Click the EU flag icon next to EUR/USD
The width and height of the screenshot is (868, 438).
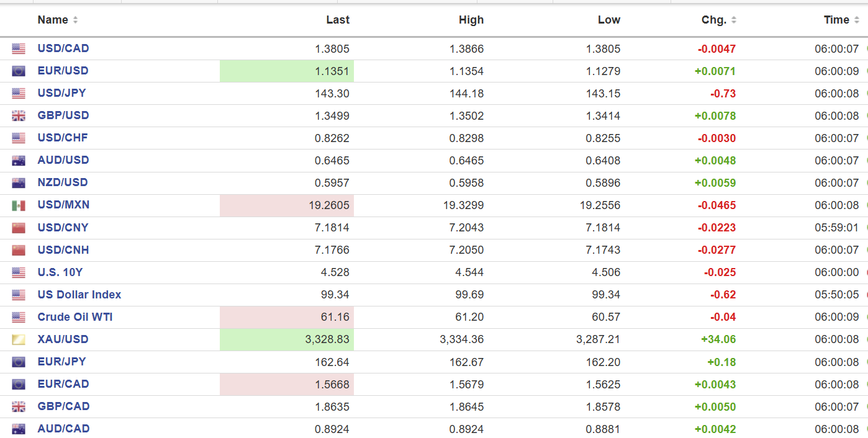(19, 71)
